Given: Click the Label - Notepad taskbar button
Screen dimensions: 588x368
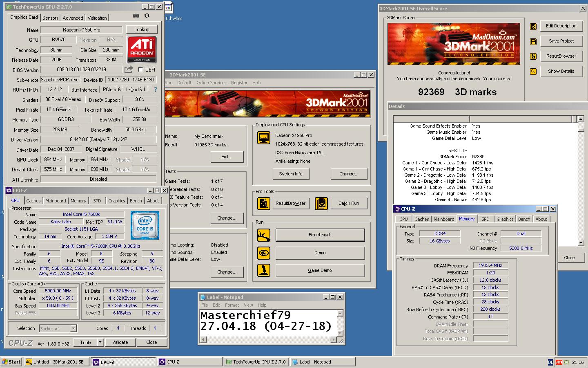Looking at the screenshot, I should (323, 362).
